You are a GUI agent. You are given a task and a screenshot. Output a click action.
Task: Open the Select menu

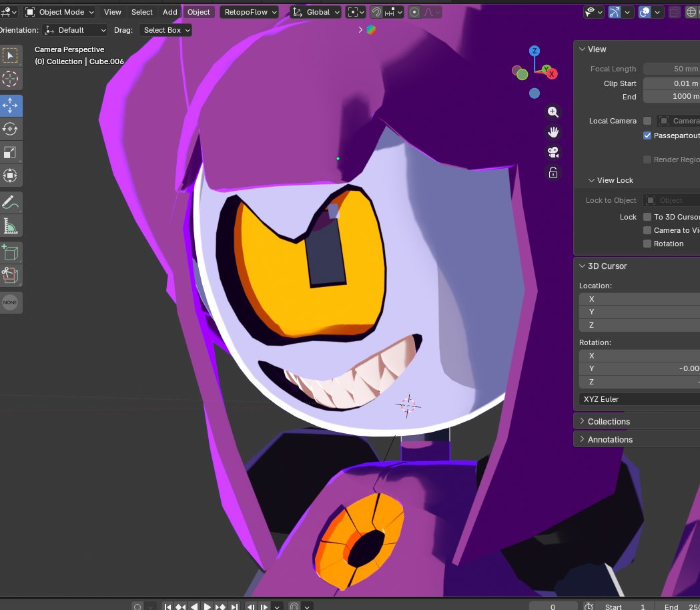point(141,12)
